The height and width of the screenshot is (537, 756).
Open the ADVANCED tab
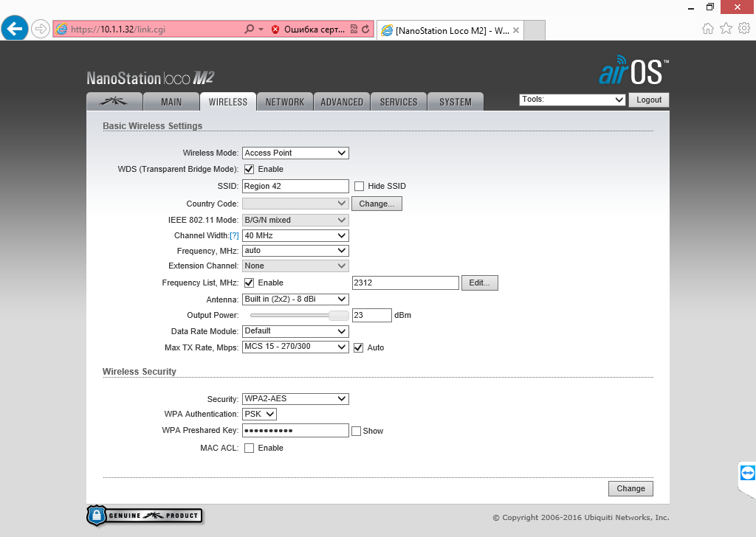[x=342, y=102]
